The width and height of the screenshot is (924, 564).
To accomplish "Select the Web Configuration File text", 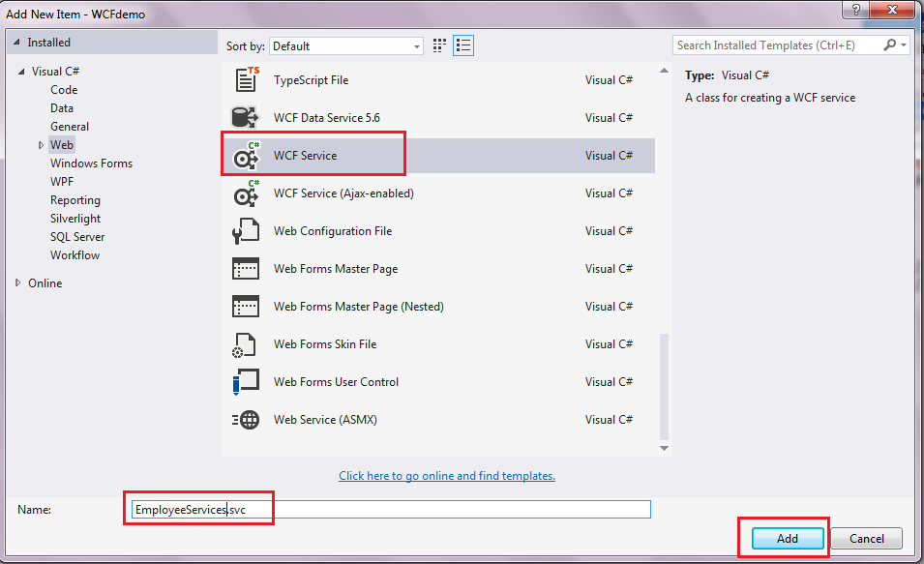I will (333, 231).
